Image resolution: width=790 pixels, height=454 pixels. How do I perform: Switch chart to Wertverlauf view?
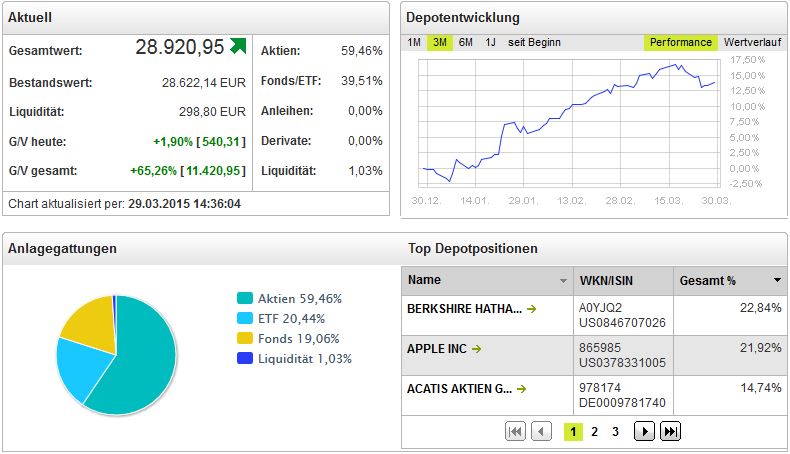pos(752,42)
